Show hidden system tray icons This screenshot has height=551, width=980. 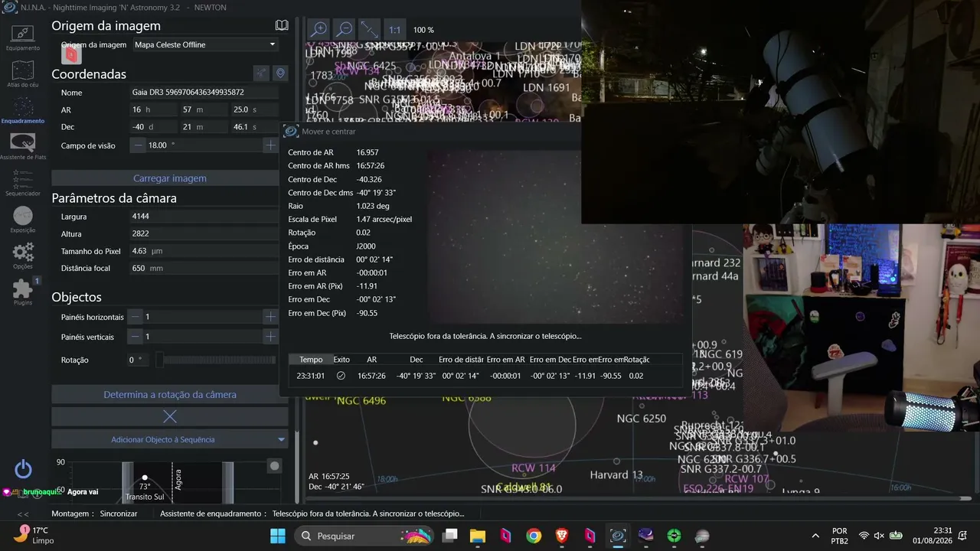pyautogui.click(x=815, y=536)
